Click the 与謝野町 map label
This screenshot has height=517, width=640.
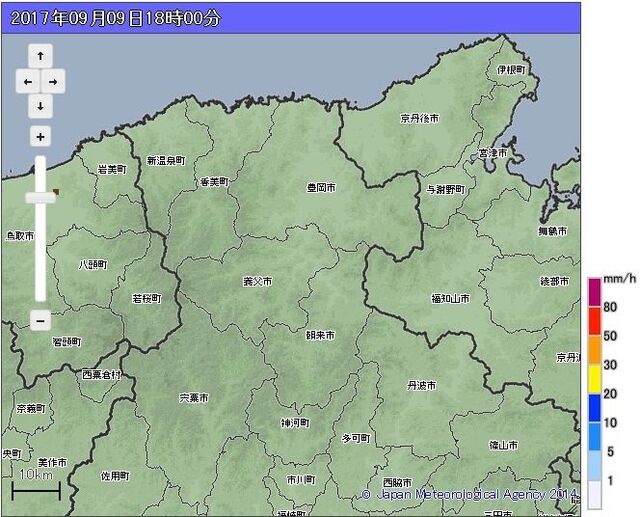point(446,189)
